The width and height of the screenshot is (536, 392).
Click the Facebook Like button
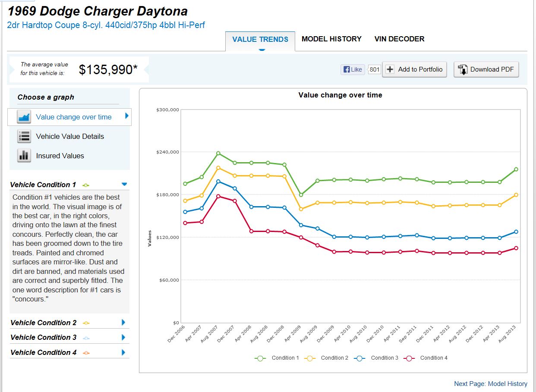tap(353, 69)
